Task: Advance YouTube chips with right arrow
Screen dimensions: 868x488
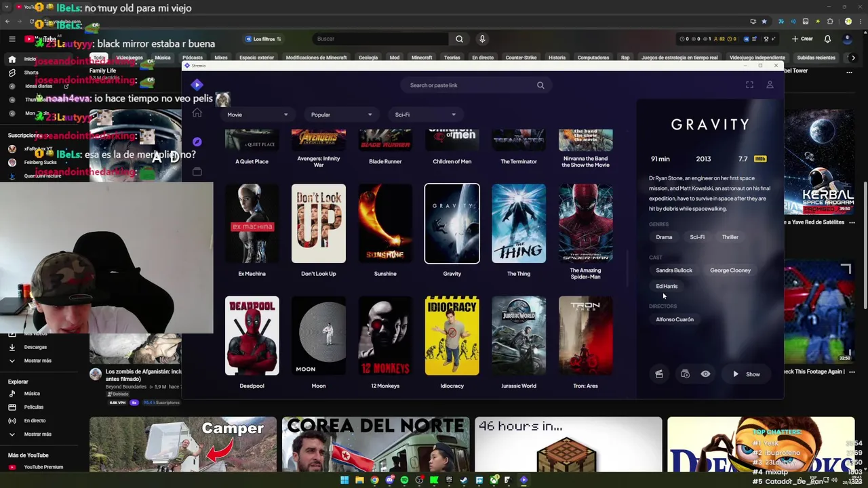Action: [853, 58]
